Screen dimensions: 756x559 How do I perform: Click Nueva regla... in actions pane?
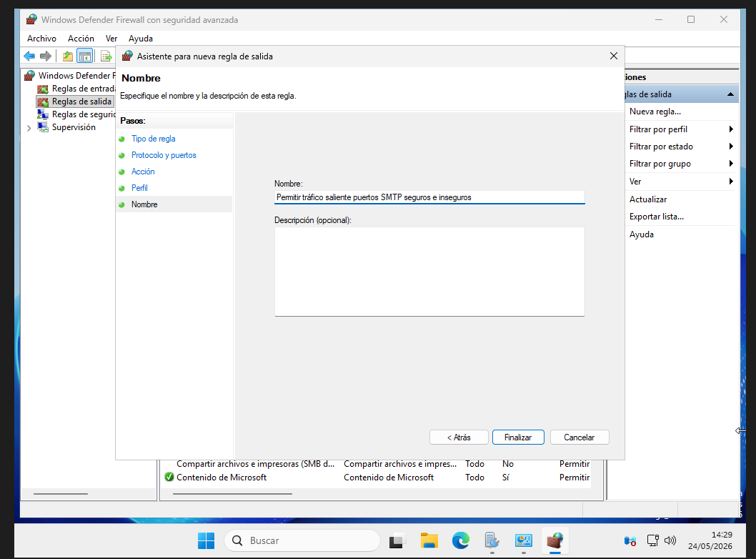click(x=655, y=112)
